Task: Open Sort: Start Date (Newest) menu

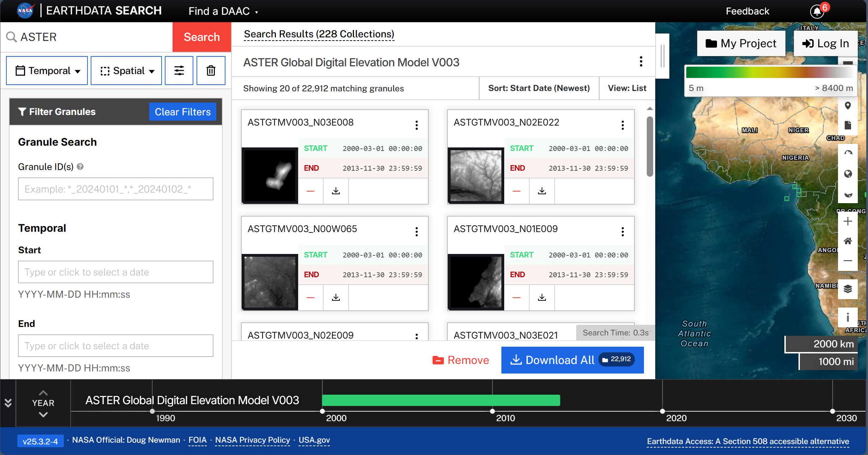Action: click(x=538, y=88)
